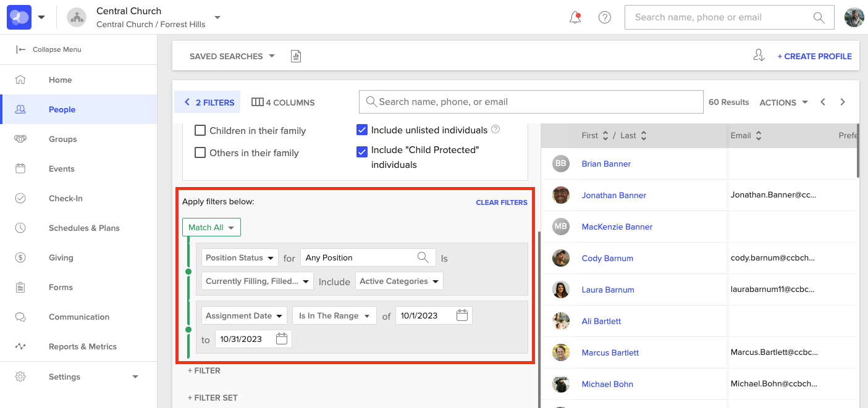This screenshot has width=868, height=408.
Task: Check the Others in their family checkbox
Action: pyautogui.click(x=200, y=152)
